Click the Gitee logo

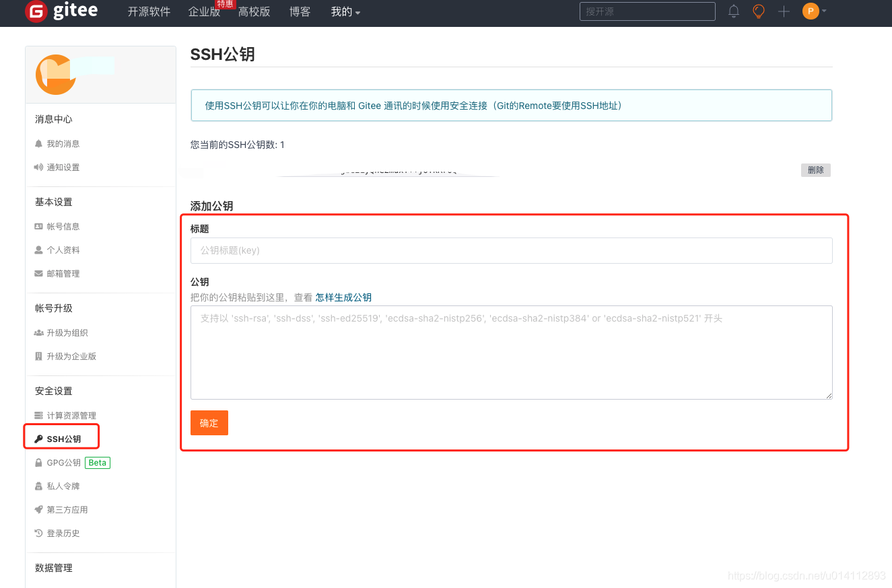coord(61,11)
